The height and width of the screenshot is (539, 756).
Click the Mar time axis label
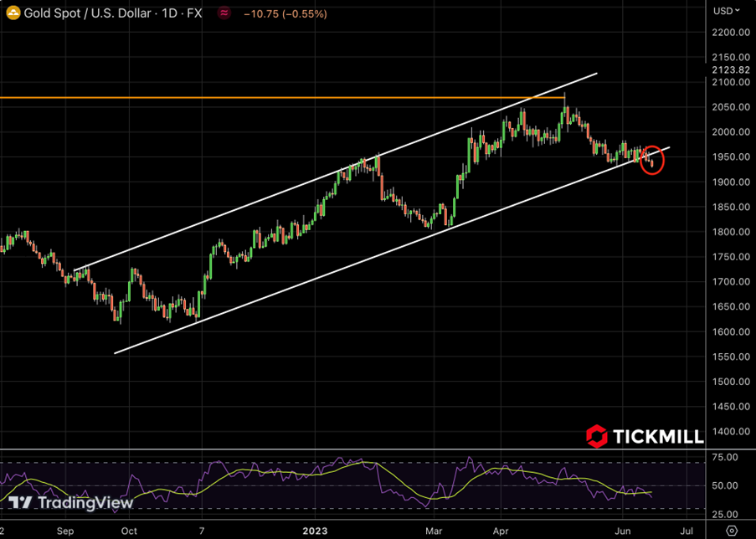[434, 531]
